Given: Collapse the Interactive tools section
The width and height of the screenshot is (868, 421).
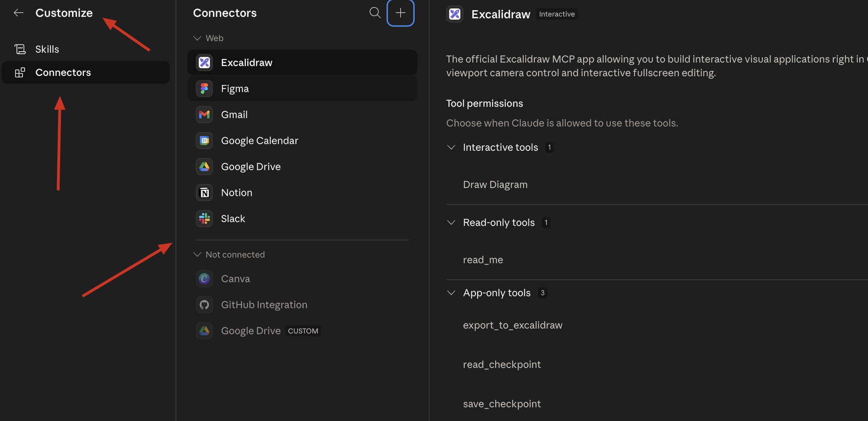Looking at the screenshot, I should point(451,147).
